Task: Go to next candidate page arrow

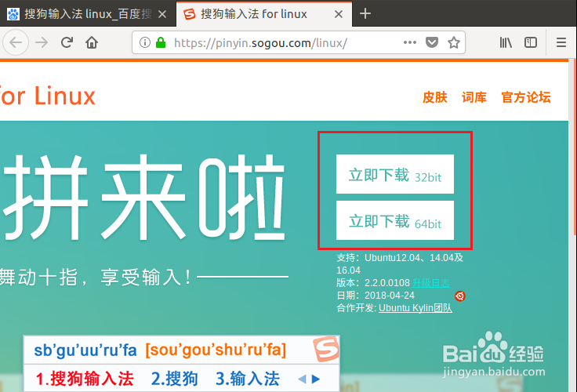Action: pos(316,379)
